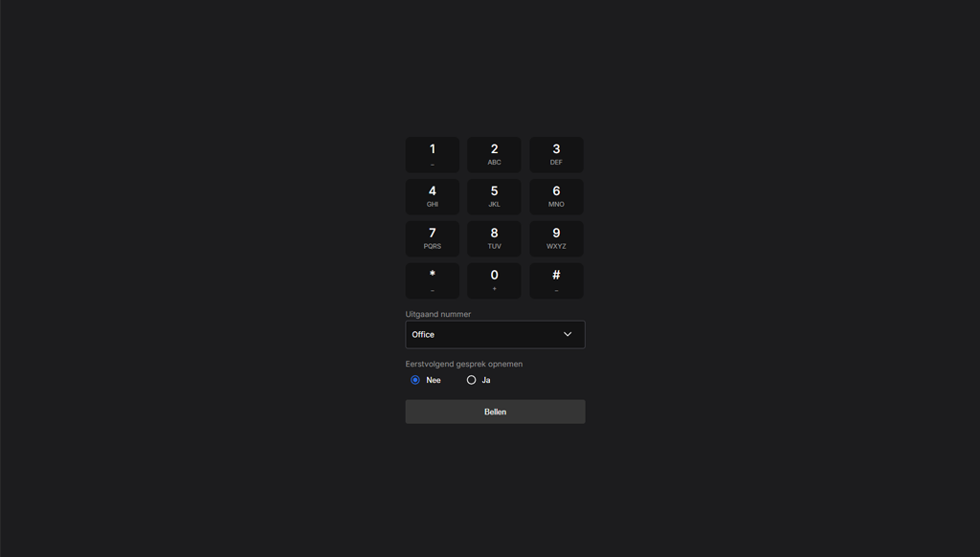This screenshot has height=557, width=980.
Task: Dial digit 1 on the keypad
Action: 432,155
